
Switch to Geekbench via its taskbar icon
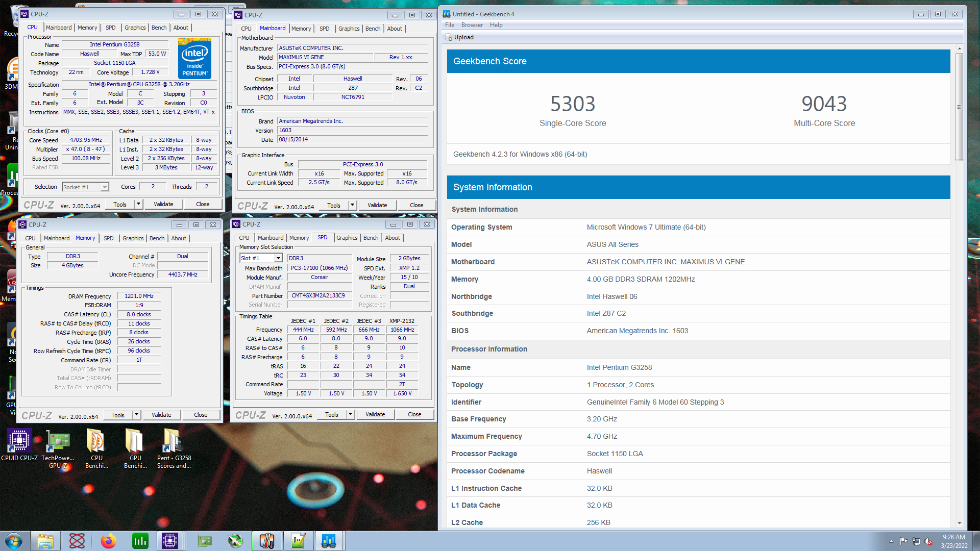(x=329, y=541)
